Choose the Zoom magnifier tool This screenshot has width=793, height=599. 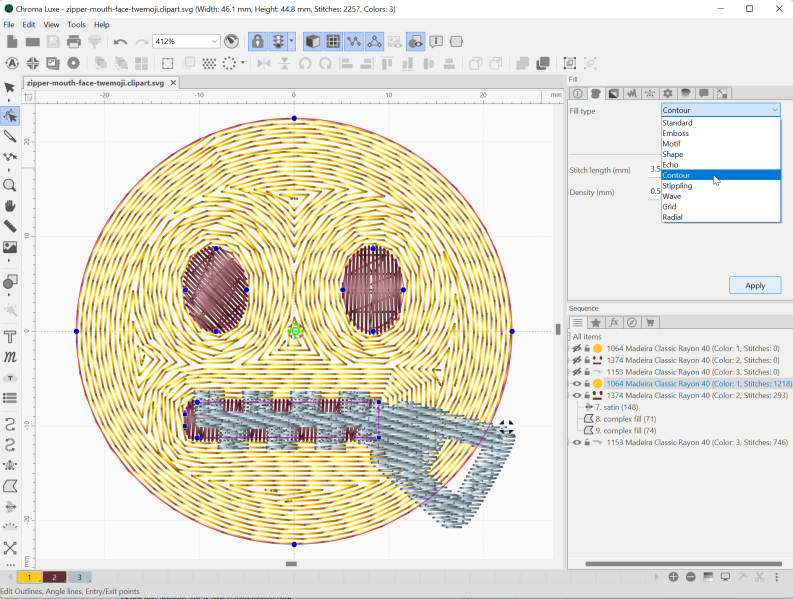coord(10,185)
